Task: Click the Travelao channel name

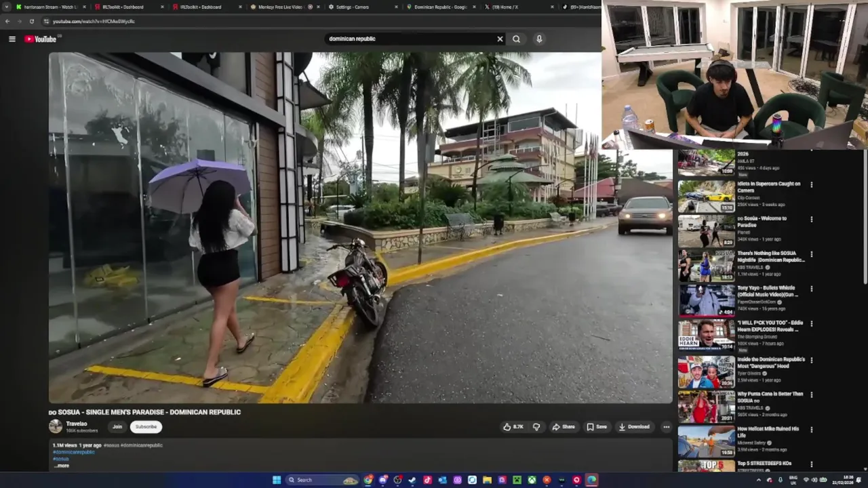Action: click(x=77, y=424)
